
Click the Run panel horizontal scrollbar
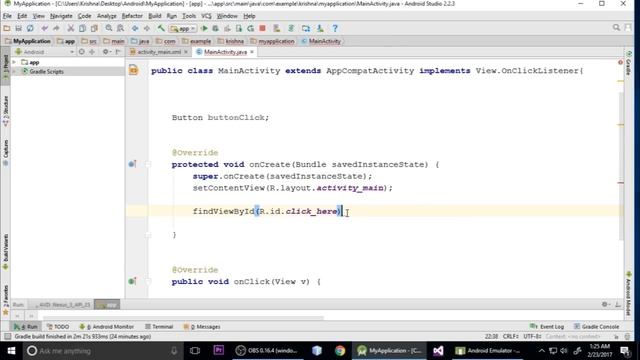(x=183, y=317)
